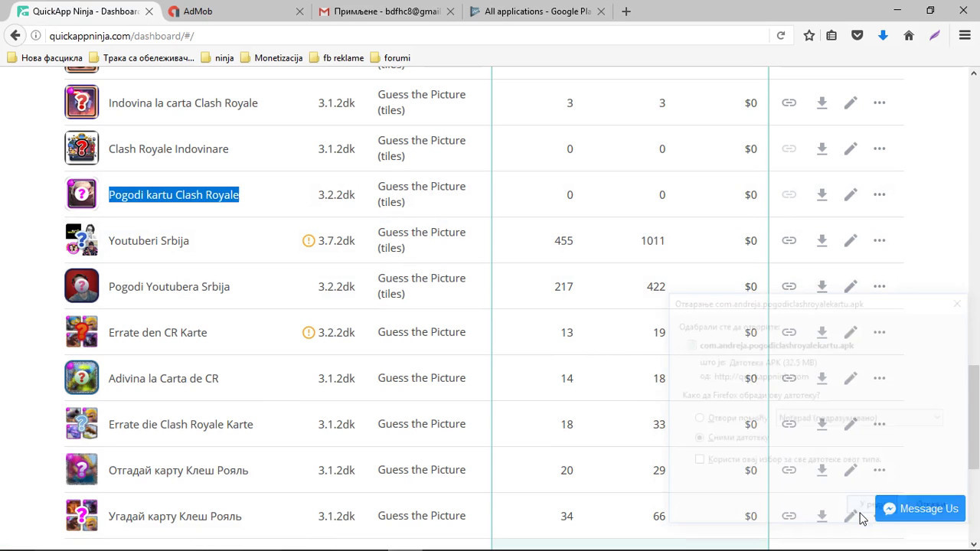Open more options for Adivina la Carta de CR
The image size is (980, 551).
click(880, 378)
